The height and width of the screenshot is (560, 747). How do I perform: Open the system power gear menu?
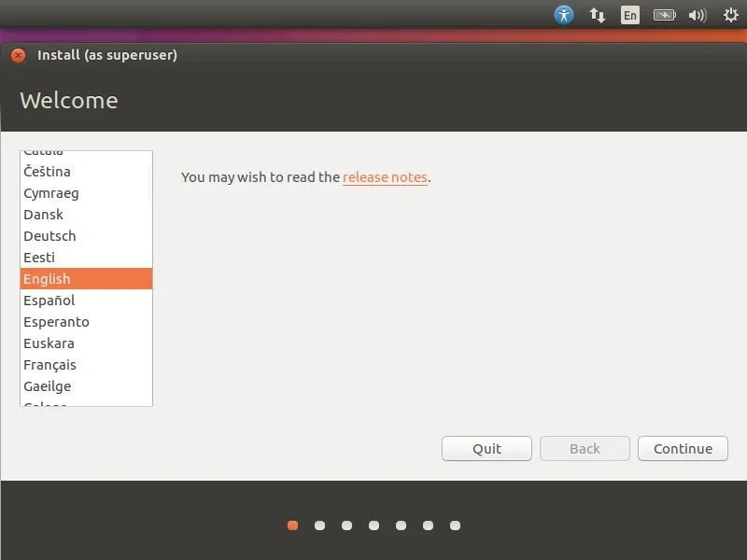[731, 15]
